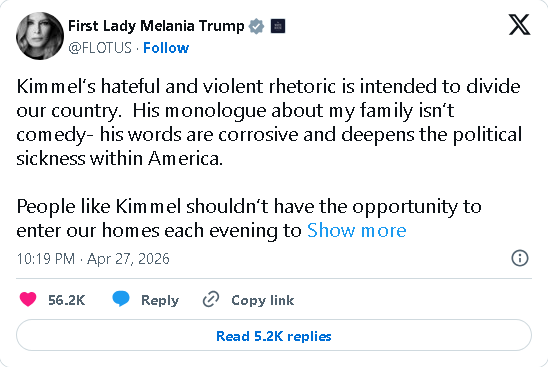This screenshot has height=367, width=548.
Task: Click the blue verified checkmark badge
Action: (x=257, y=26)
